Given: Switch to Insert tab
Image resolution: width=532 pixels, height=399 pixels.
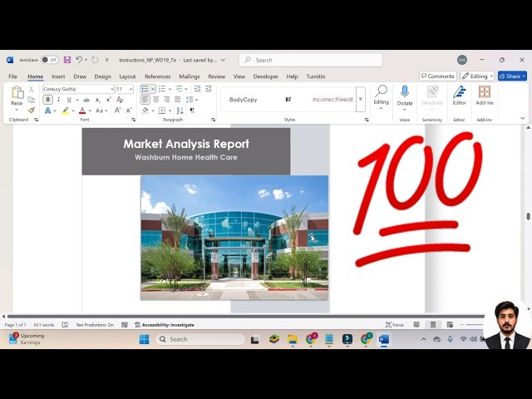Looking at the screenshot, I should pos(58,76).
